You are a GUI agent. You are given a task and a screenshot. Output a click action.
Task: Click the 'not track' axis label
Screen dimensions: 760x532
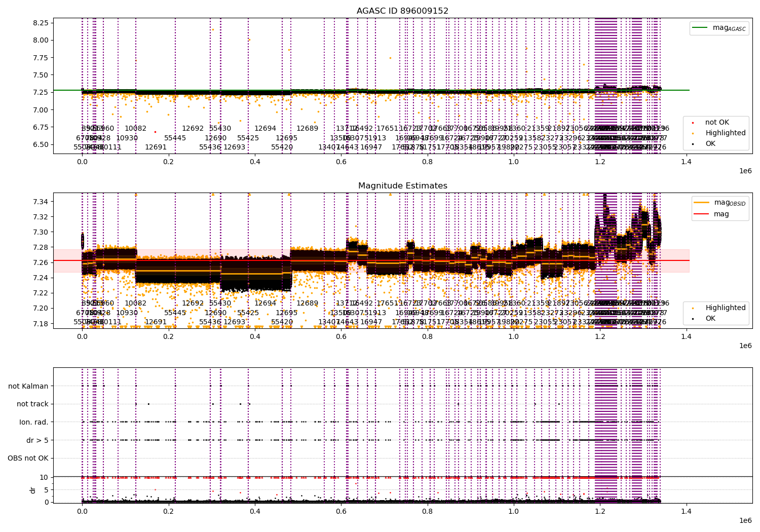point(32,404)
